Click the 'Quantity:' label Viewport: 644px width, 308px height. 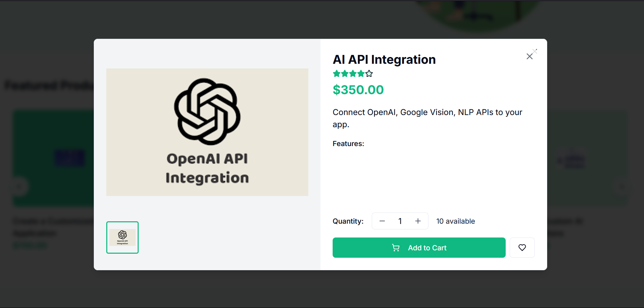(x=348, y=221)
